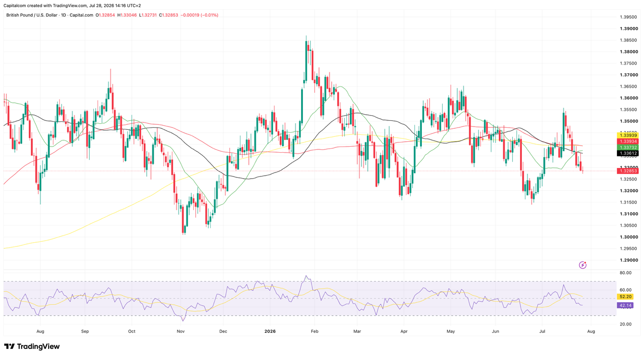644x357 pixels.
Task: Click the 'British Pound / U.S. Dollar' symbol title
Action: tap(32, 15)
